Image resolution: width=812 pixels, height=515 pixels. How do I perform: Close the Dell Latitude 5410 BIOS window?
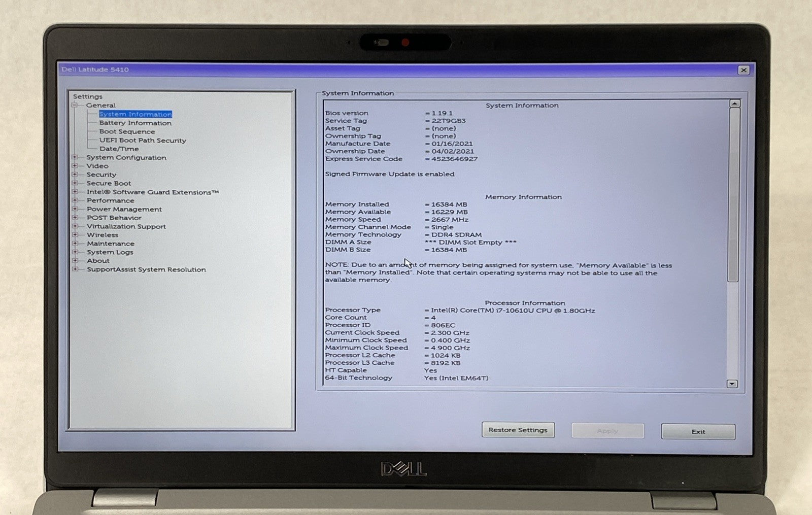coord(743,70)
